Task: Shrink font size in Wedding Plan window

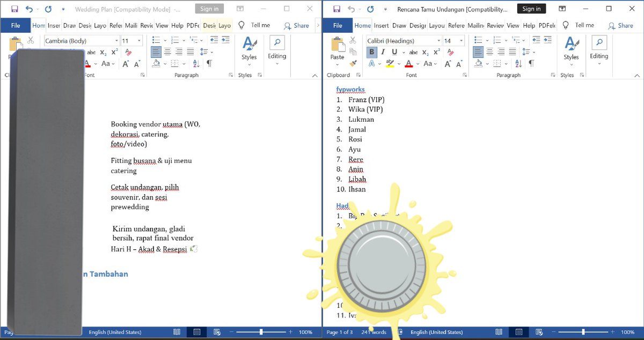Action: [137, 63]
